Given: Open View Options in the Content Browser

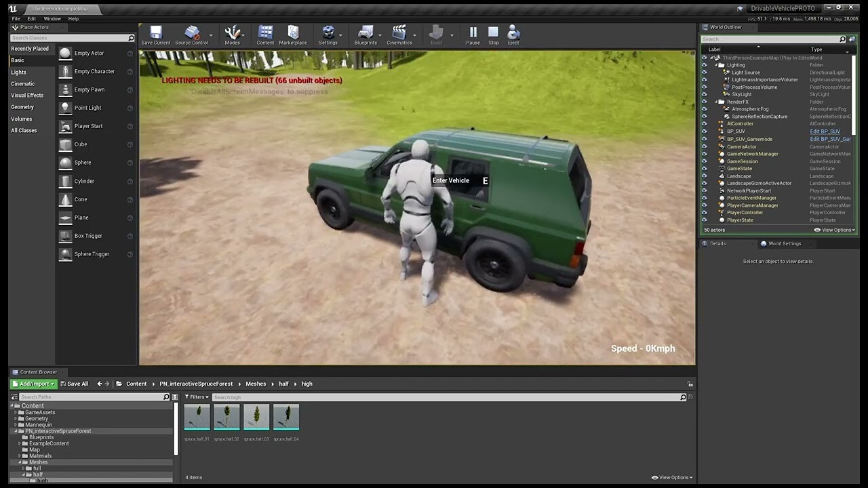Looking at the screenshot, I should (x=671, y=477).
